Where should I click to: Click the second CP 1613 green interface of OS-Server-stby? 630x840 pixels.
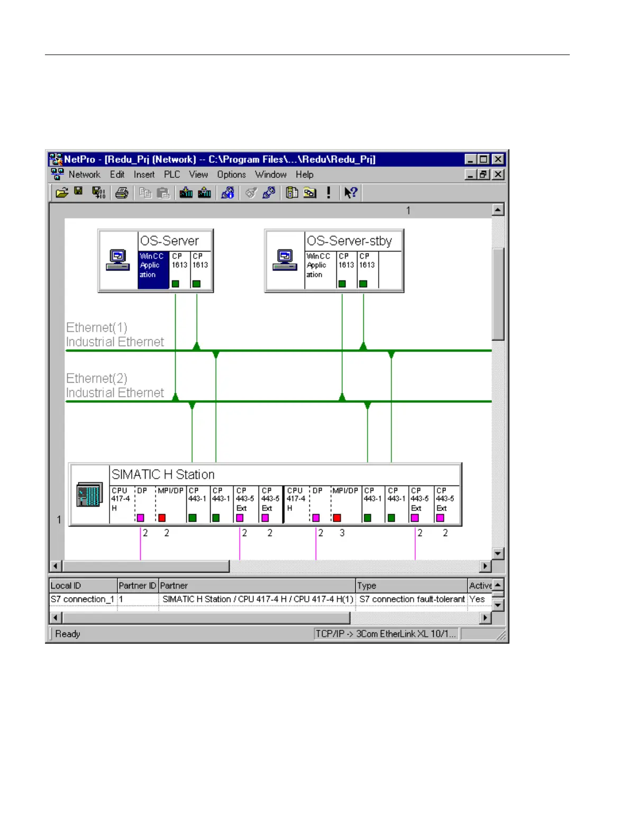pyautogui.click(x=363, y=284)
